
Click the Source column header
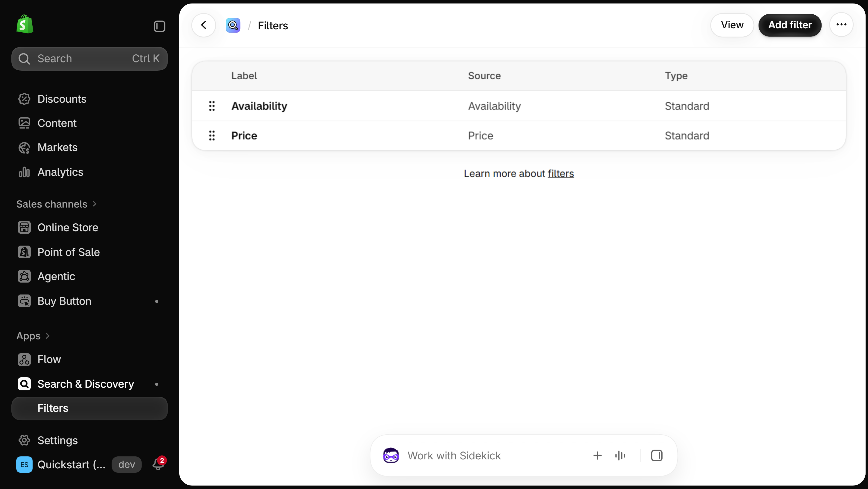(x=484, y=76)
